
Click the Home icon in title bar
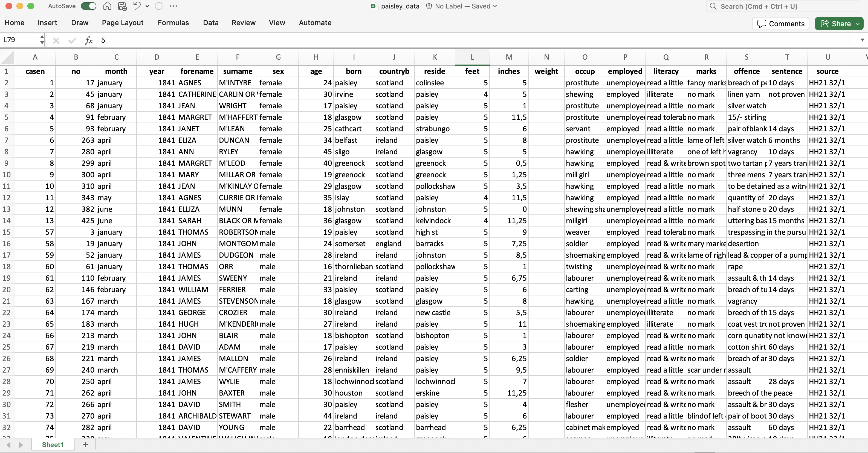point(107,6)
